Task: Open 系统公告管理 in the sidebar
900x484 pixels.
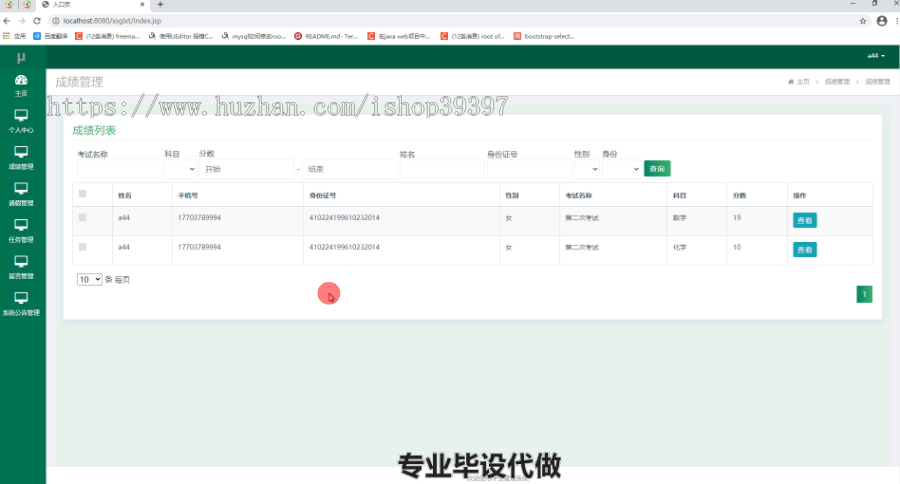Action: coord(21,304)
